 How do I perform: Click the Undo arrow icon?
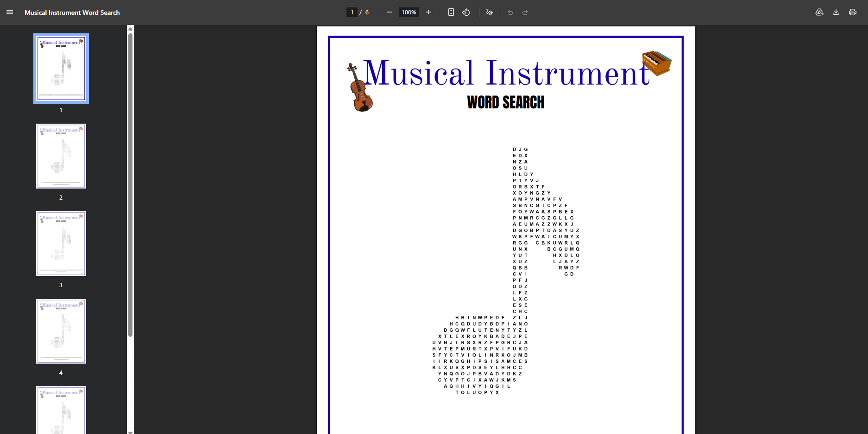(x=510, y=12)
